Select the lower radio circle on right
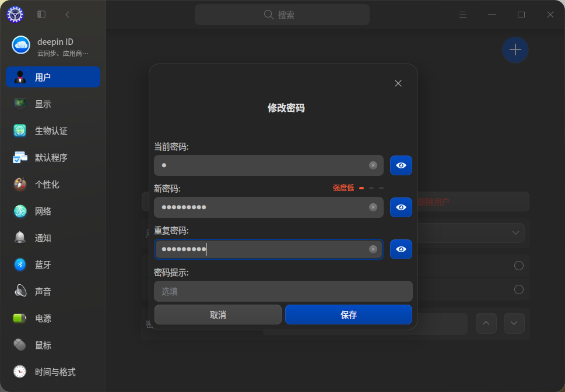565x392 pixels. click(x=519, y=289)
